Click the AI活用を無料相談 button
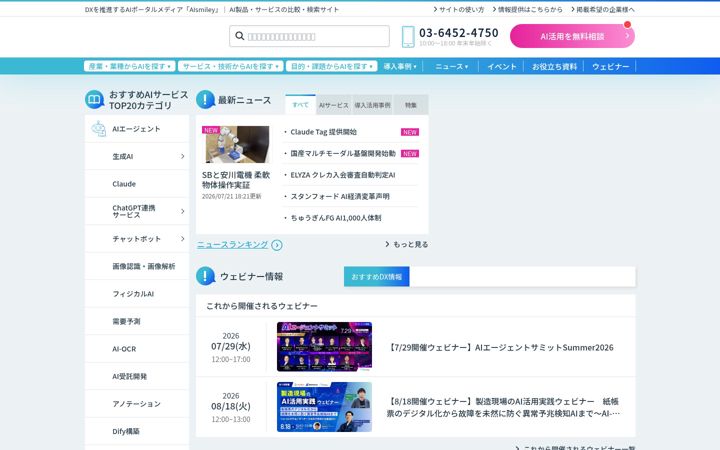Image resolution: width=720 pixels, height=450 pixels. pos(572,36)
